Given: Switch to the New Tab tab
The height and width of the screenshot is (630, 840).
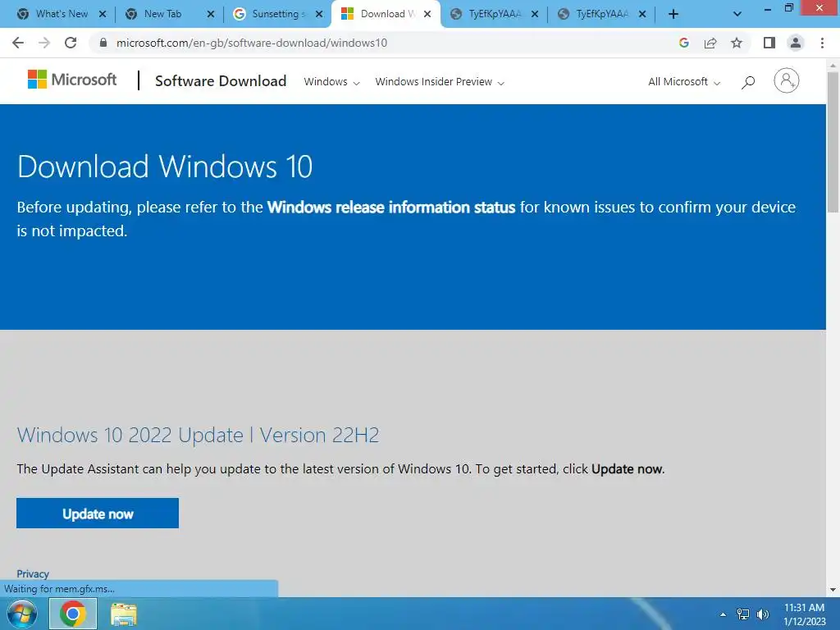Looking at the screenshot, I should tap(162, 15).
